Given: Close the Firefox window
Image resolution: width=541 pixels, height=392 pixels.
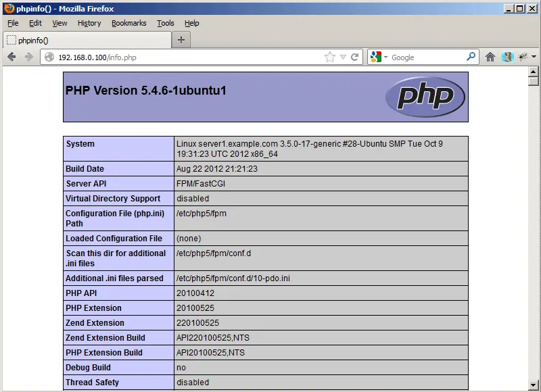Looking at the screenshot, I should coord(532,9).
